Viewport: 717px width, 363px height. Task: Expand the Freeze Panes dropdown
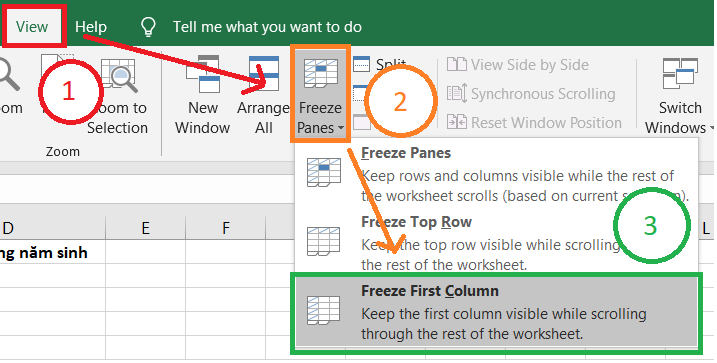321,94
